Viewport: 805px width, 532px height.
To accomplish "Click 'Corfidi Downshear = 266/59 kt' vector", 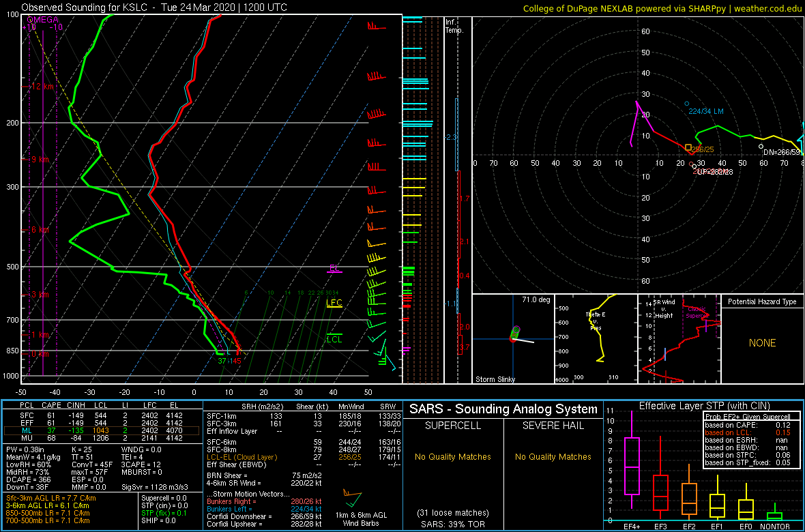I will pyautogui.click(x=264, y=516).
